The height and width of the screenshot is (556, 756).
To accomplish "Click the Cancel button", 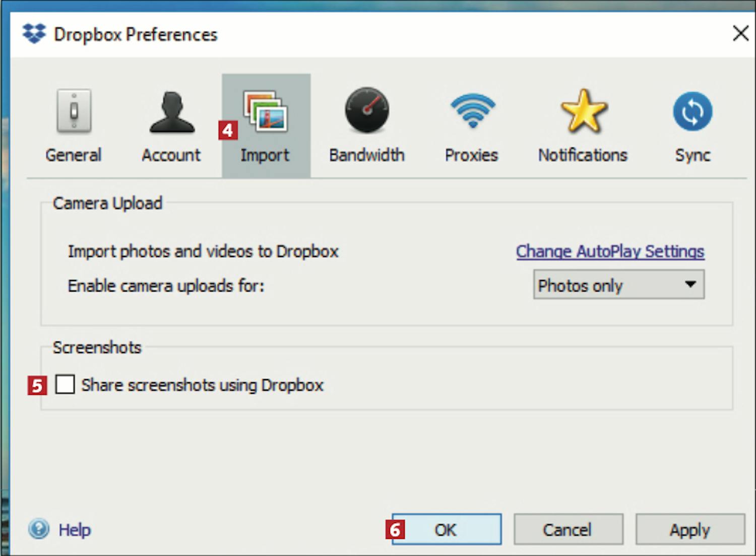I will (568, 529).
